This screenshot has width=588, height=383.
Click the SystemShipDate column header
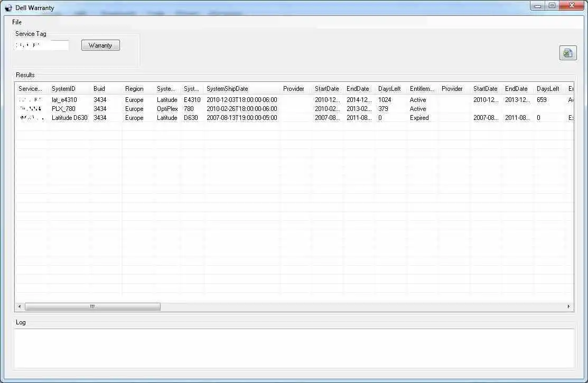click(x=242, y=89)
